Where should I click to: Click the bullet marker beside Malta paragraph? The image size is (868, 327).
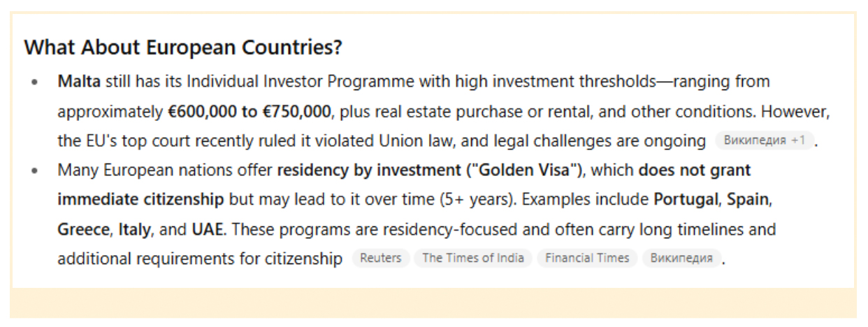coord(35,82)
